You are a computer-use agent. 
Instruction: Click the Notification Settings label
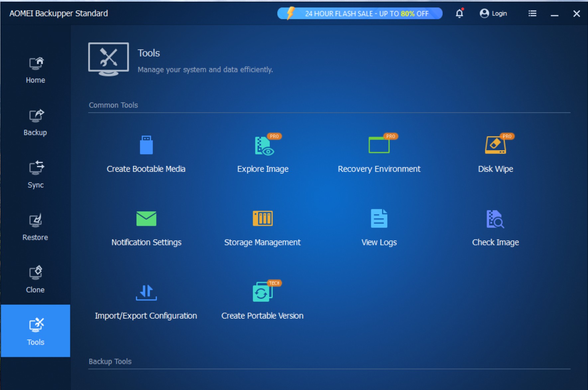146,243
